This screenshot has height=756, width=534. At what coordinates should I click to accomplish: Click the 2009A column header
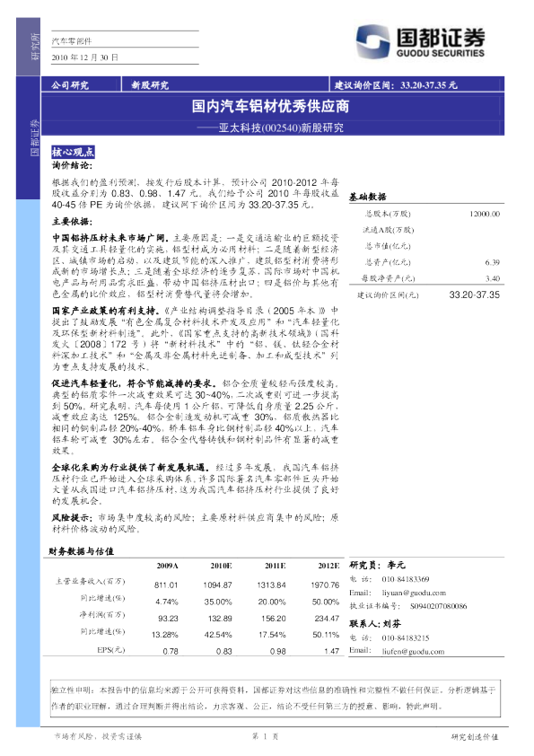[167, 566]
